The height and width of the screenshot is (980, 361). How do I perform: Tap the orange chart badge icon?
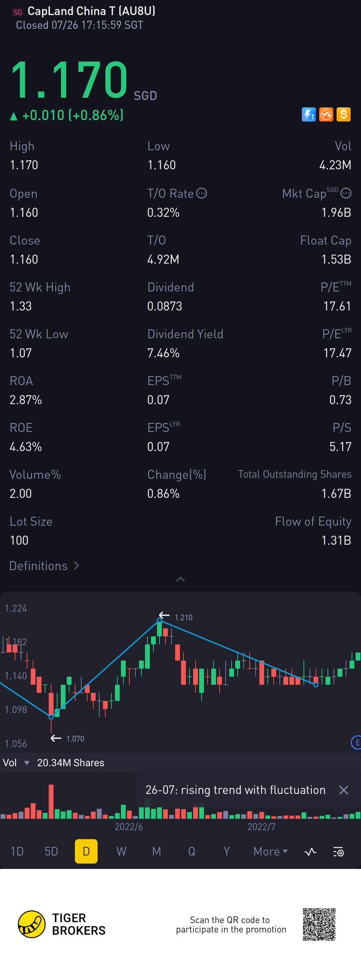326,114
